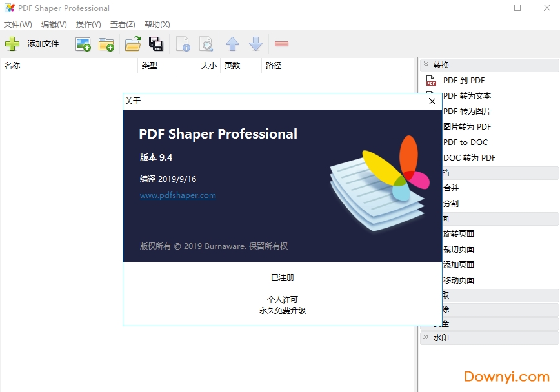Screen dimensions: 560x392
Task: Close the 关于 about dialog
Action: pyautogui.click(x=432, y=101)
